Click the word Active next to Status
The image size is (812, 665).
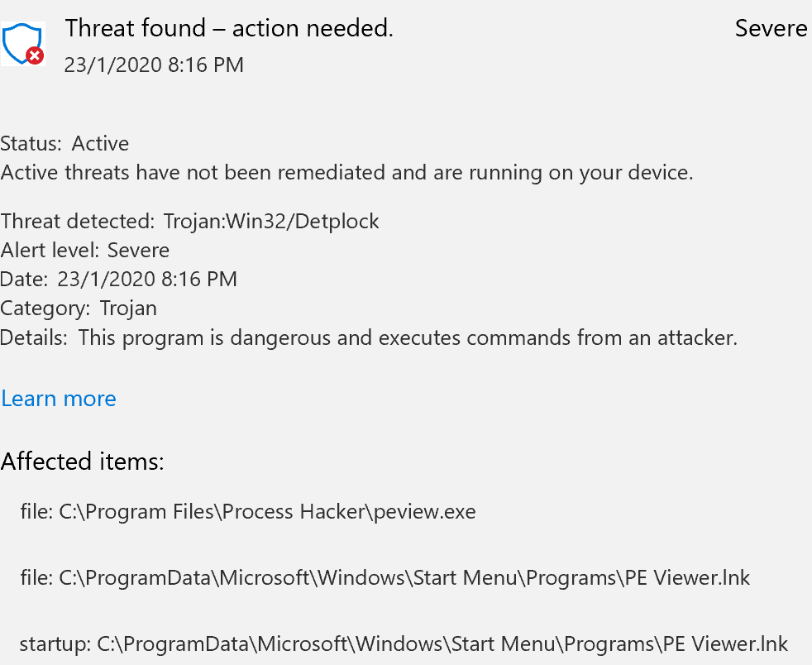(x=100, y=143)
